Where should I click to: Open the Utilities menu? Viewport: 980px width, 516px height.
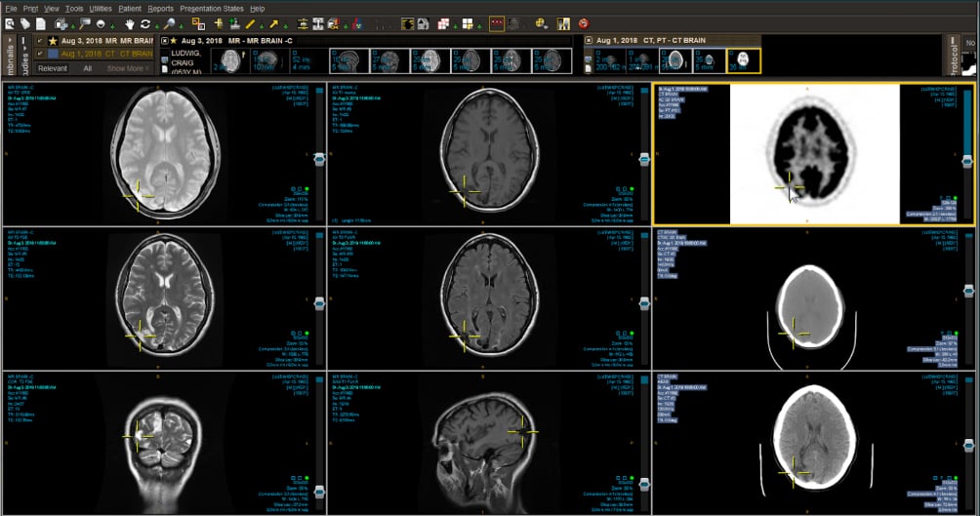[x=101, y=8]
